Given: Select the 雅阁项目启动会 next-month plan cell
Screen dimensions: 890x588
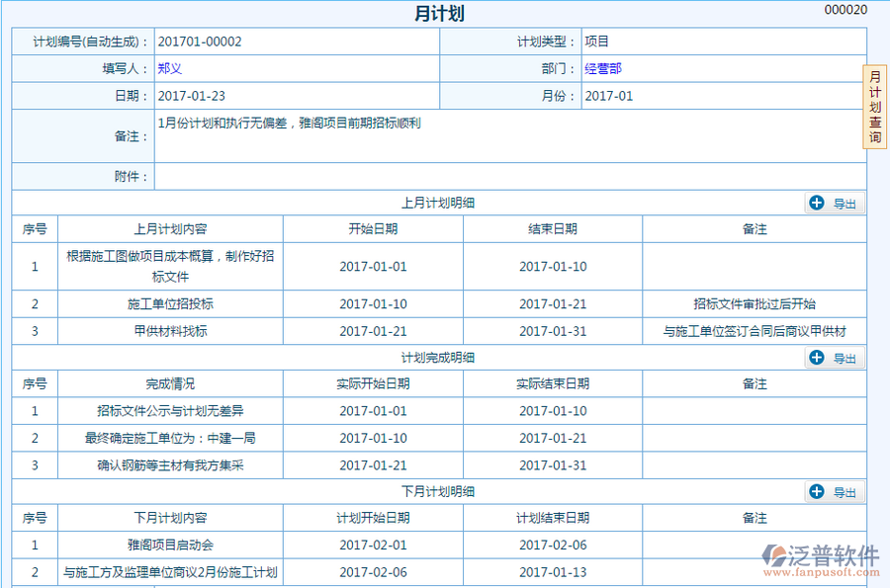Looking at the screenshot, I should tap(170, 545).
